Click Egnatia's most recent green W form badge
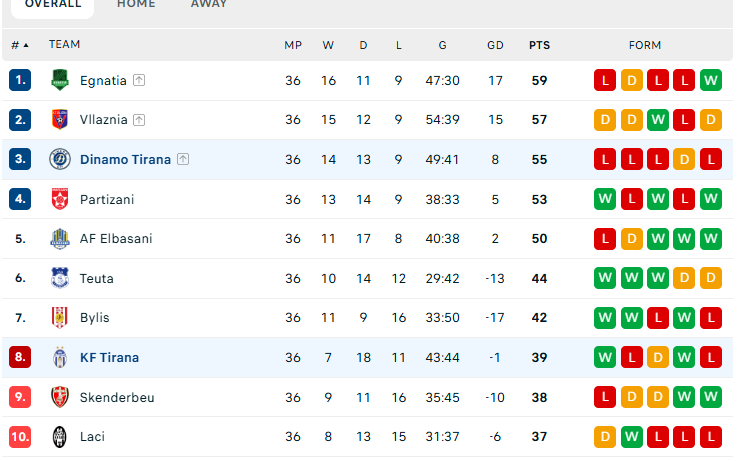 coord(710,80)
